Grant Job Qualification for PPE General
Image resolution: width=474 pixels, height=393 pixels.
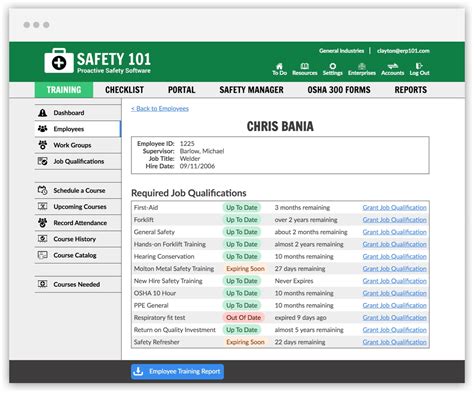(394, 305)
